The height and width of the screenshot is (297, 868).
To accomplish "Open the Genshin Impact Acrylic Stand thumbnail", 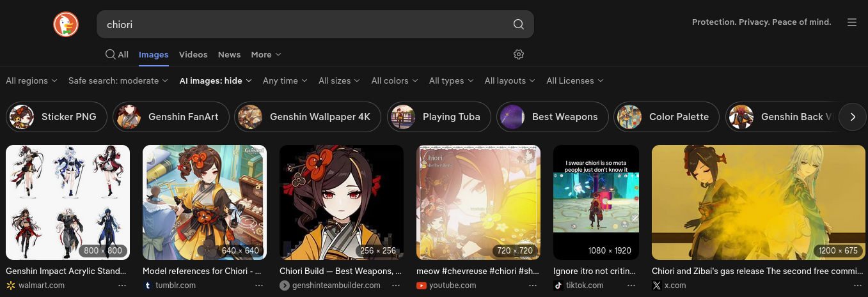I will [68, 202].
